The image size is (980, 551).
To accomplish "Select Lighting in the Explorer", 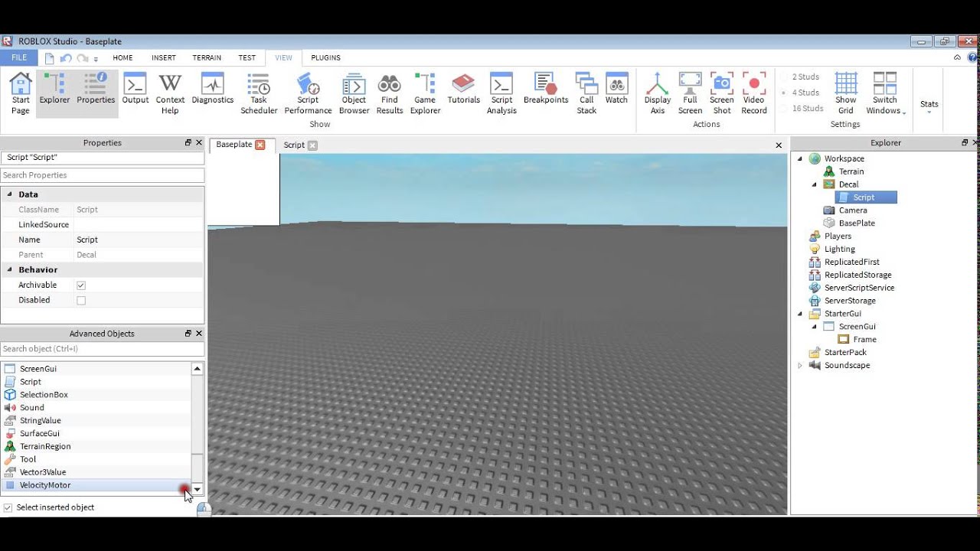I will [x=839, y=249].
